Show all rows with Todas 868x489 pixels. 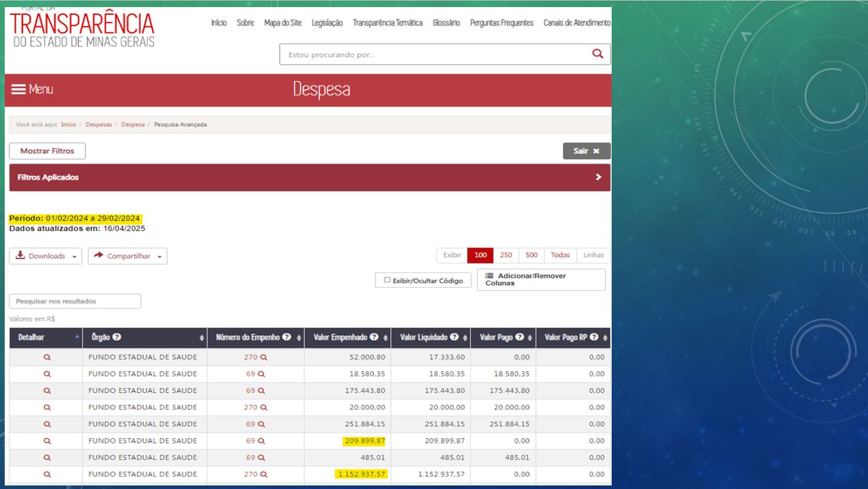pos(560,255)
